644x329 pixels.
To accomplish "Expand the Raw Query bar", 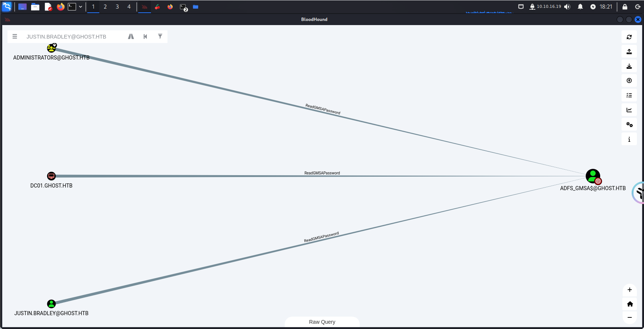I will (322, 322).
